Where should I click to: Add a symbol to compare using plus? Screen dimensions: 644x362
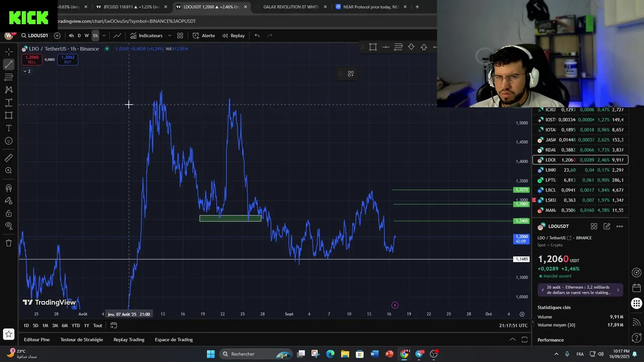(57, 36)
